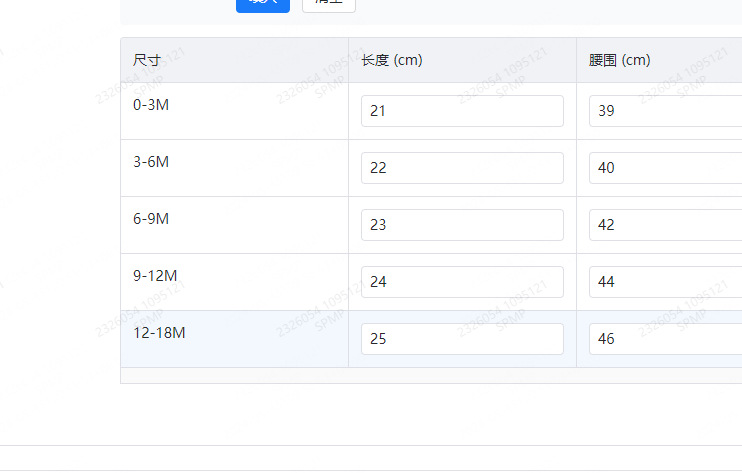This screenshot has height=473, width=742.
Task: Click the 3-6M size cell
Action: [x=151, y=161]
